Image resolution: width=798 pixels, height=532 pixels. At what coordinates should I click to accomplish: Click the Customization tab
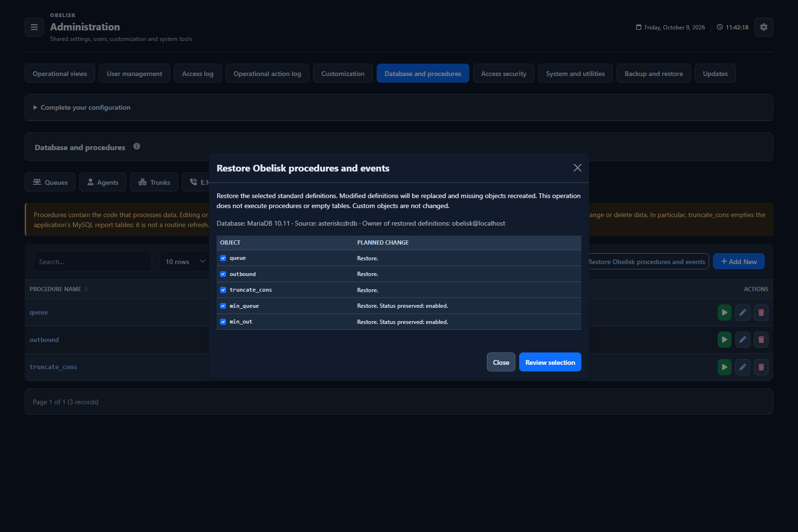pos(343,74)
